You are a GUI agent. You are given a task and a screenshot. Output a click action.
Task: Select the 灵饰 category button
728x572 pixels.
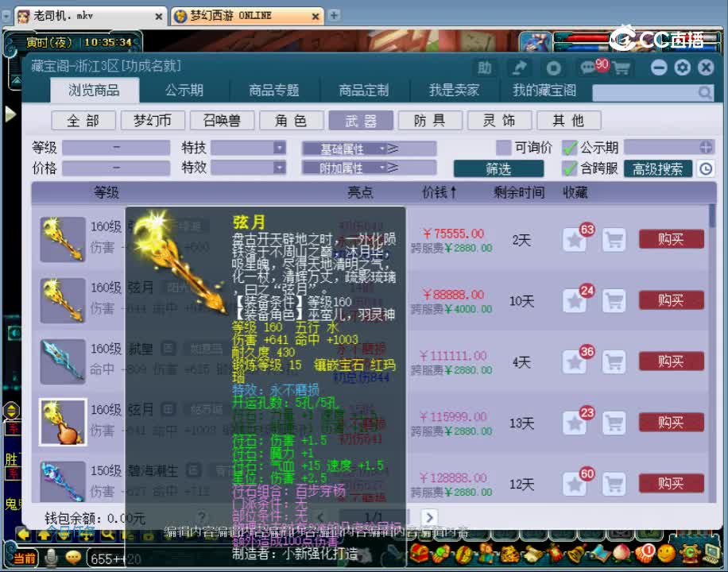coord(499,121)
